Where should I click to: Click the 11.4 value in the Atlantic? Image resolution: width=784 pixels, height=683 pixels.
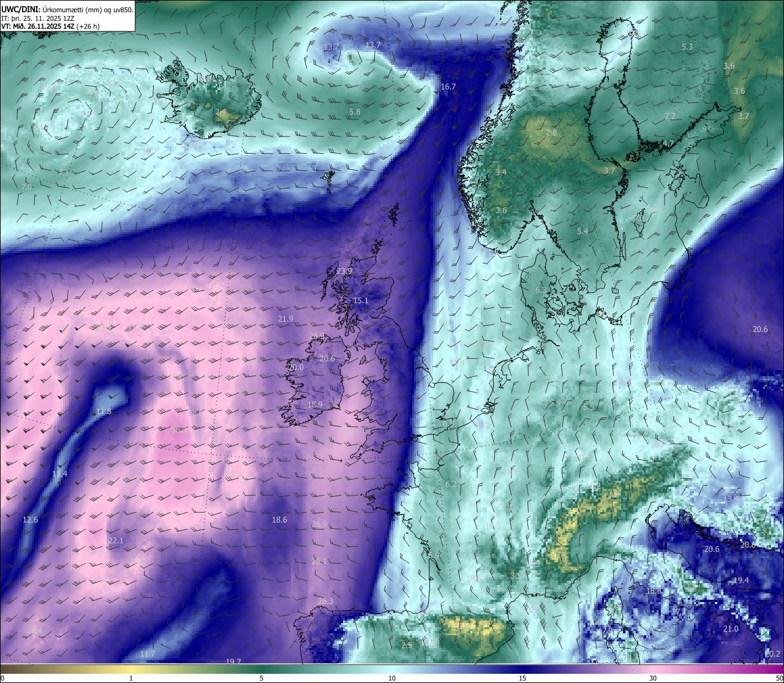(x=59, y=474)
